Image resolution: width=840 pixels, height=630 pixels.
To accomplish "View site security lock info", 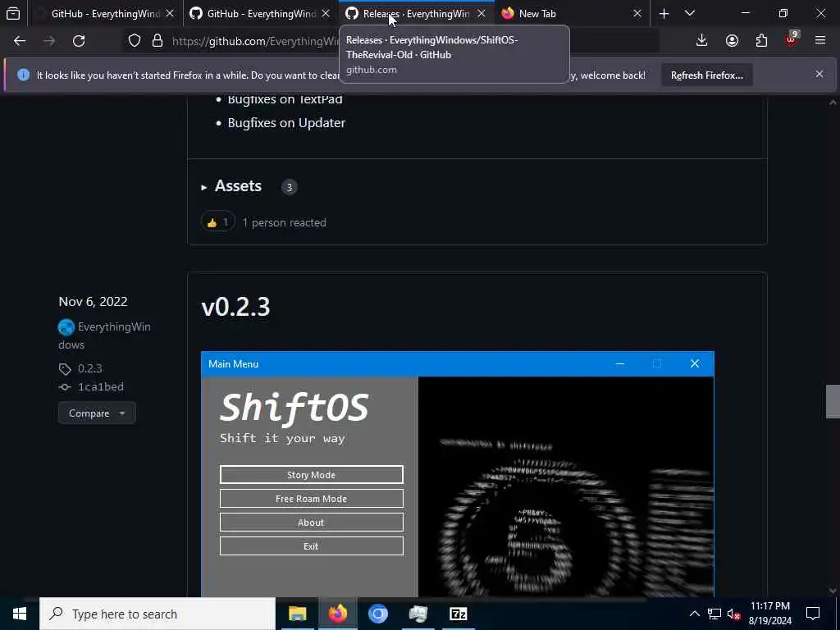I will click(x=157, y=41).
